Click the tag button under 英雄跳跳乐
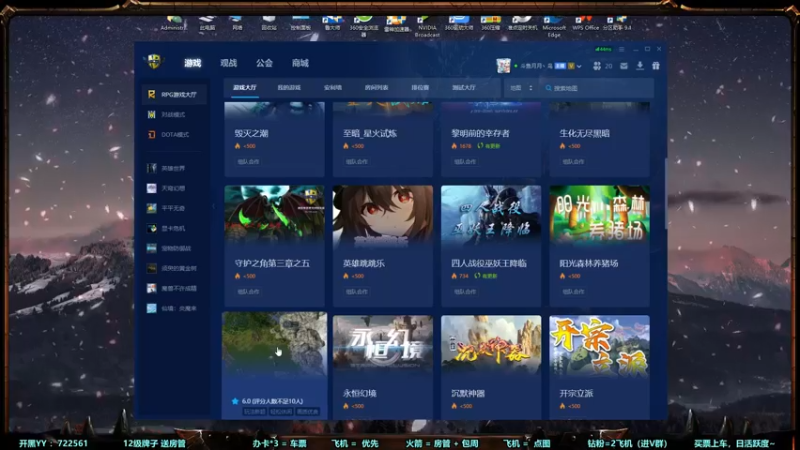This screenshot has height=450, width=800. (x=356, y=292)
